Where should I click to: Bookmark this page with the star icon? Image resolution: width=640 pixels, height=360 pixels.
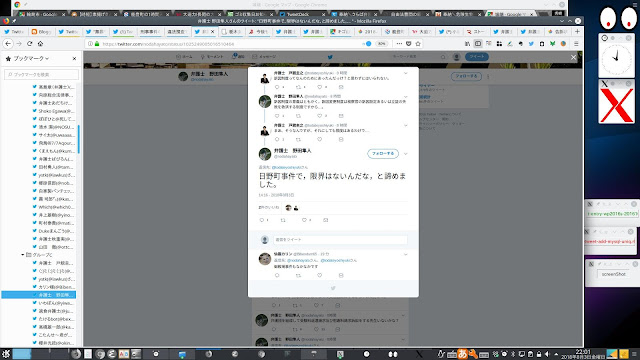(418, 44)
